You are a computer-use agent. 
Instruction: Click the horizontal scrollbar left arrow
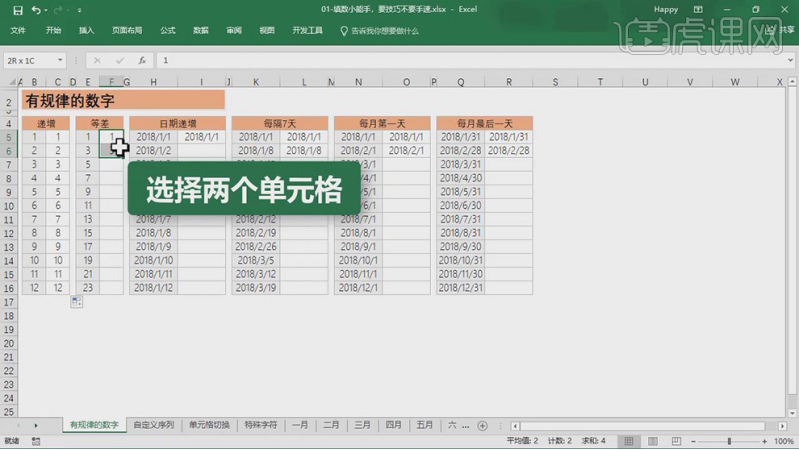coord(515,426)
